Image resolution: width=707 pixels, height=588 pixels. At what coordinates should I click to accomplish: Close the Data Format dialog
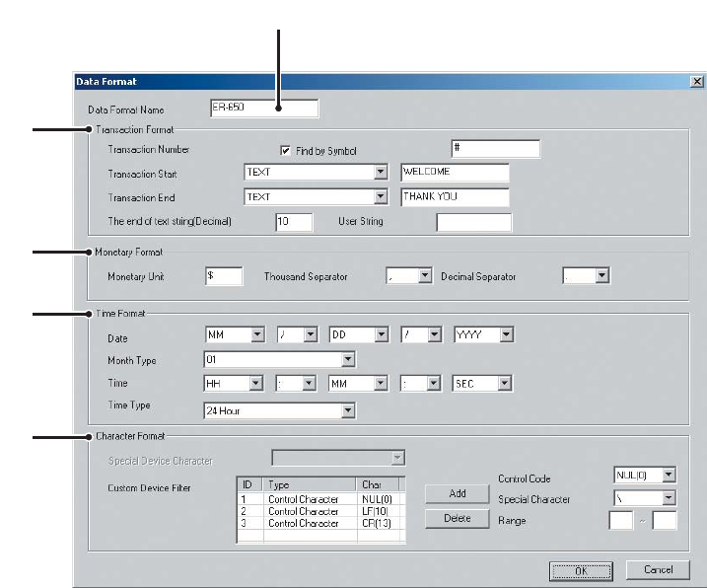click(x=697, y=81)
